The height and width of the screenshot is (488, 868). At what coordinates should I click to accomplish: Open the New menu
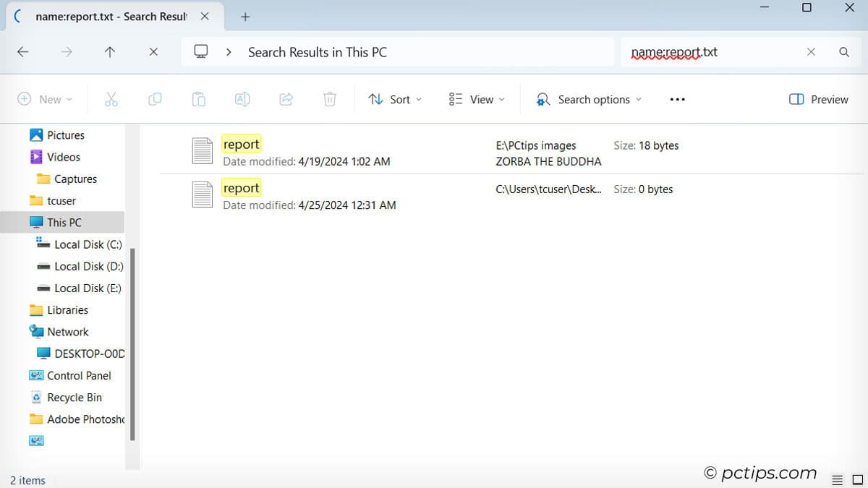(x=45, y=99)
